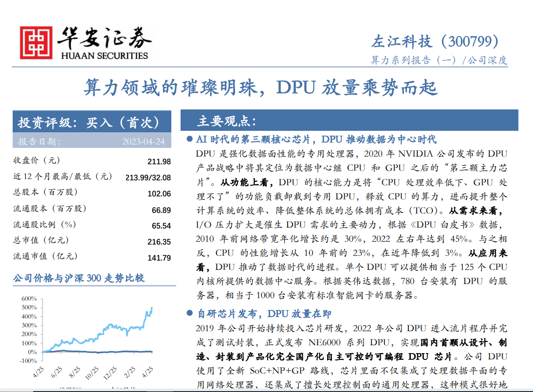Click the text NE6000 系列 DPU
This screenshot has height=392, width=533.
click(349, 342)
